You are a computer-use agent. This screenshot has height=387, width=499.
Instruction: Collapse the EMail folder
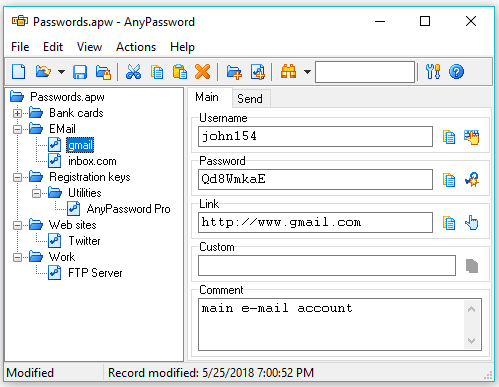tap(17, 129)
